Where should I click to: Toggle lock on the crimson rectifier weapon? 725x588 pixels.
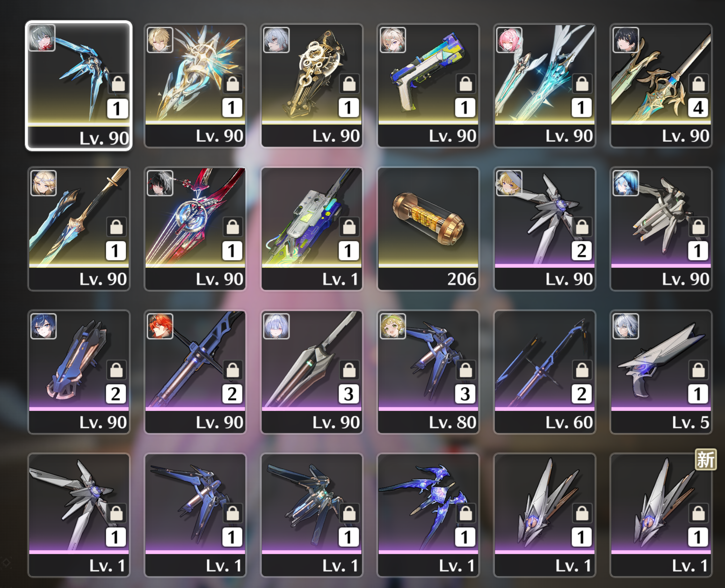point(233,227)
